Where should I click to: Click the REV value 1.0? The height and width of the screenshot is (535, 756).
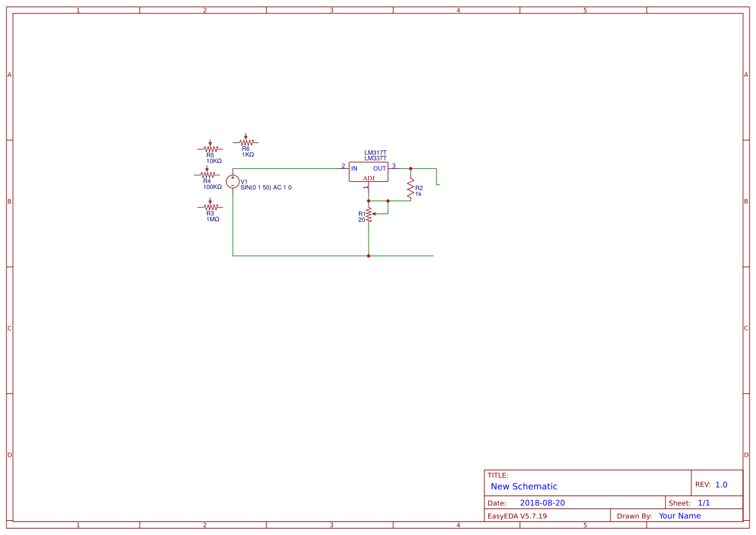pos(721,485)
